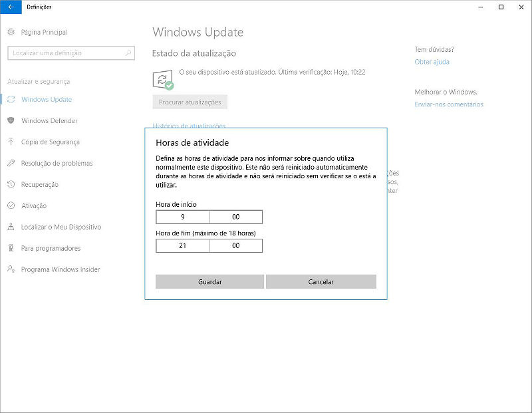
Task: Select the start minutes field showing 00
Action: tap(236, 217)
